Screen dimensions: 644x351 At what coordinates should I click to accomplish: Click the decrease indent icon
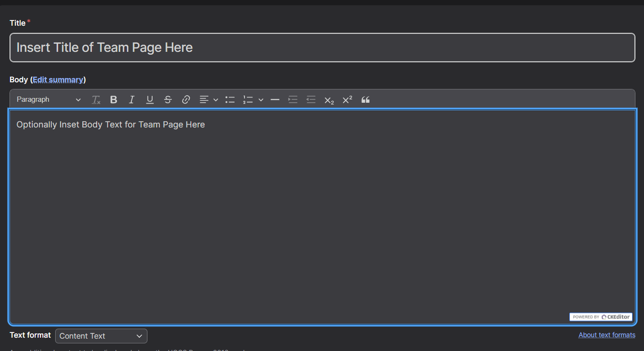(311, 100)
